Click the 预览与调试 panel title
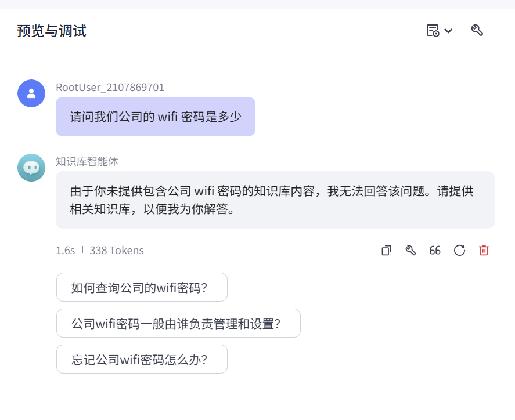This screenshot has height=420, width=515. pyautogui.click(x=51, y=32)
